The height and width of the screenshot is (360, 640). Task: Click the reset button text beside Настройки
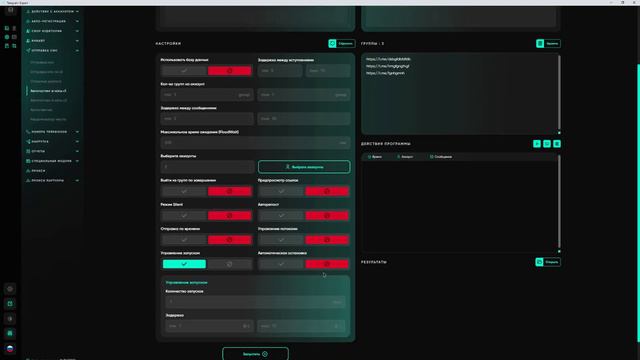coord(345,43)
